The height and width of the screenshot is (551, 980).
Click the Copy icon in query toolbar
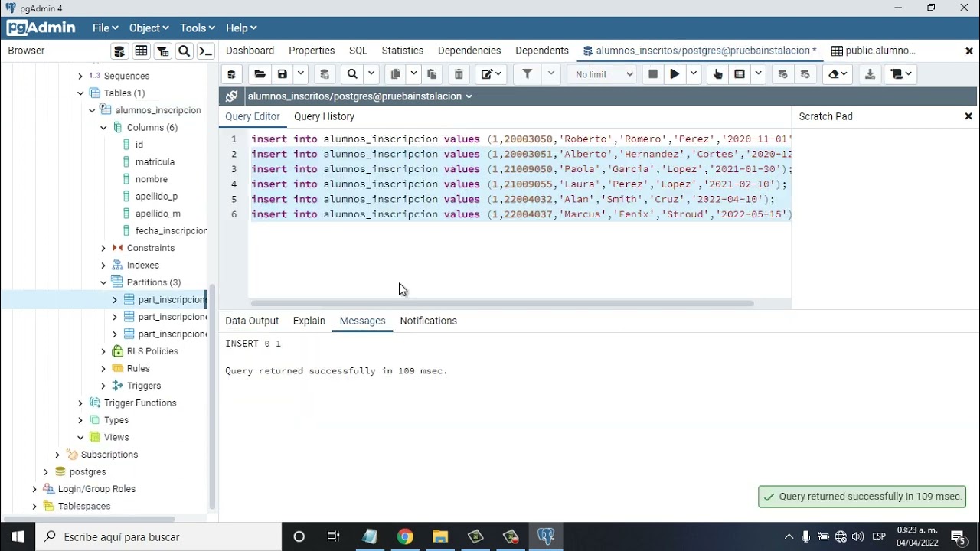[395, 74]
